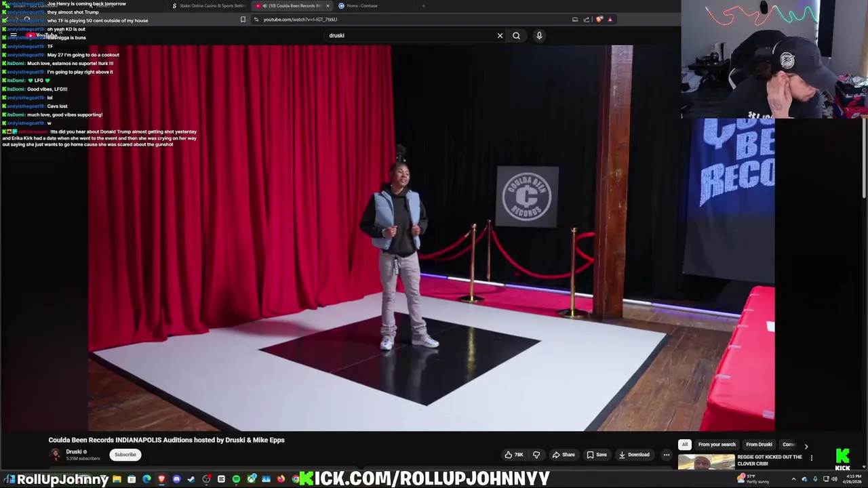
Task: Click the microphone icon in system tray
Action: [x=816, y=479]
